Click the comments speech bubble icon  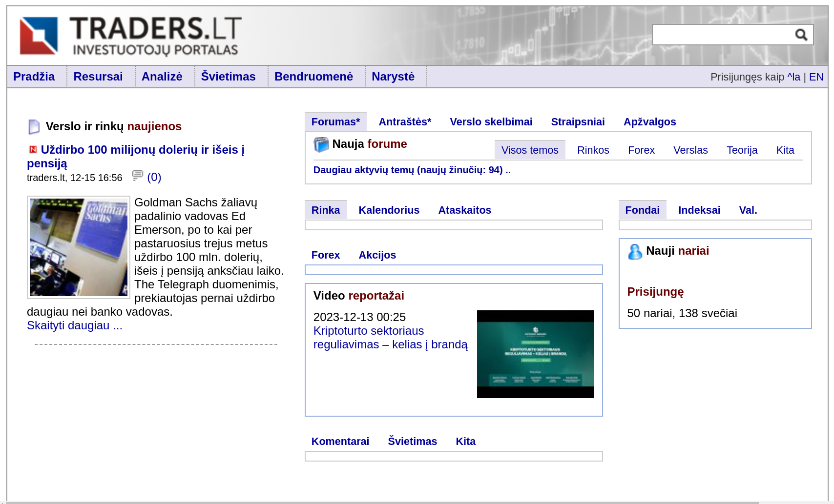138,176
